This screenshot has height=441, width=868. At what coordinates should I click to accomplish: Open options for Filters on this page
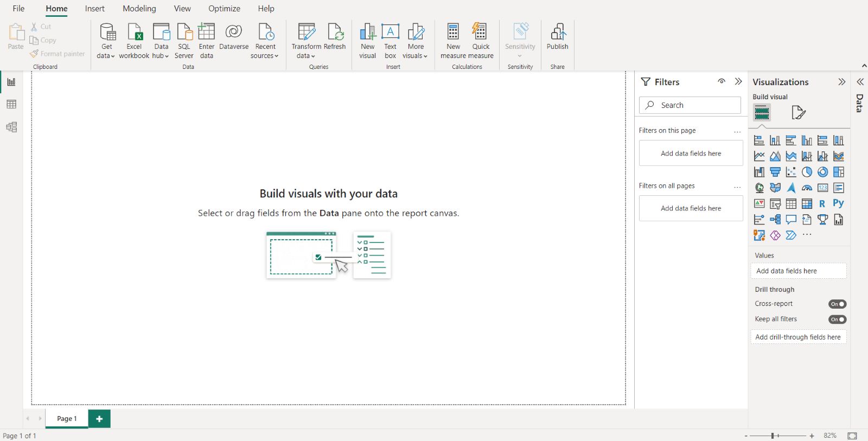(x=737, y=131)
